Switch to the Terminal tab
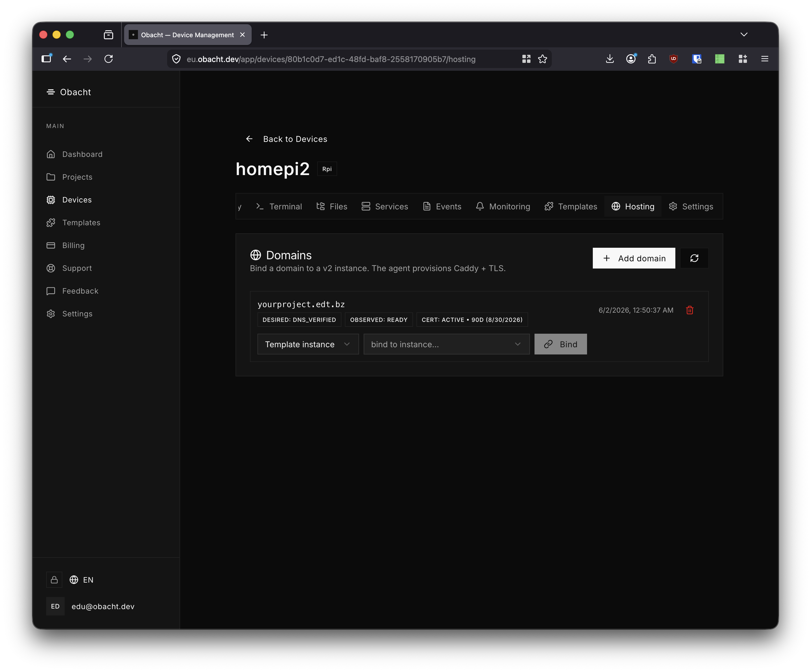The height and width of the screenshot is (672, 811). coord(279,207)
